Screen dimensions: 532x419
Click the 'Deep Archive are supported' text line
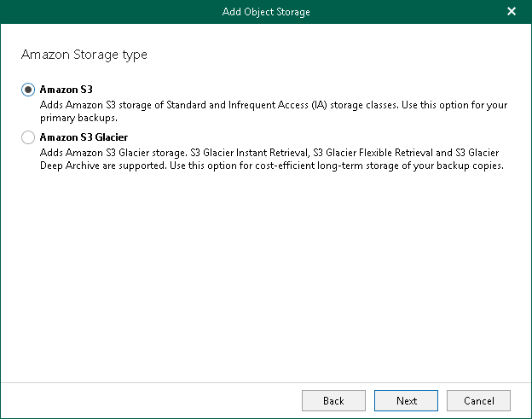tap(102, 166)
